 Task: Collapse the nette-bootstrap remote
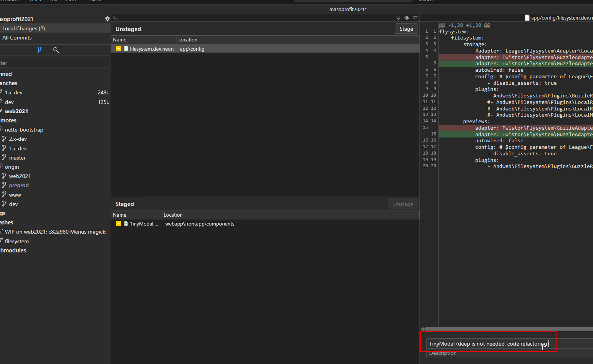[x=24, y=130]
